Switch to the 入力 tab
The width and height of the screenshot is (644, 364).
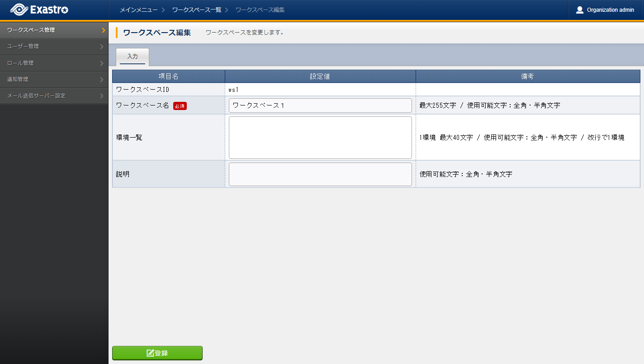[133, 57]
